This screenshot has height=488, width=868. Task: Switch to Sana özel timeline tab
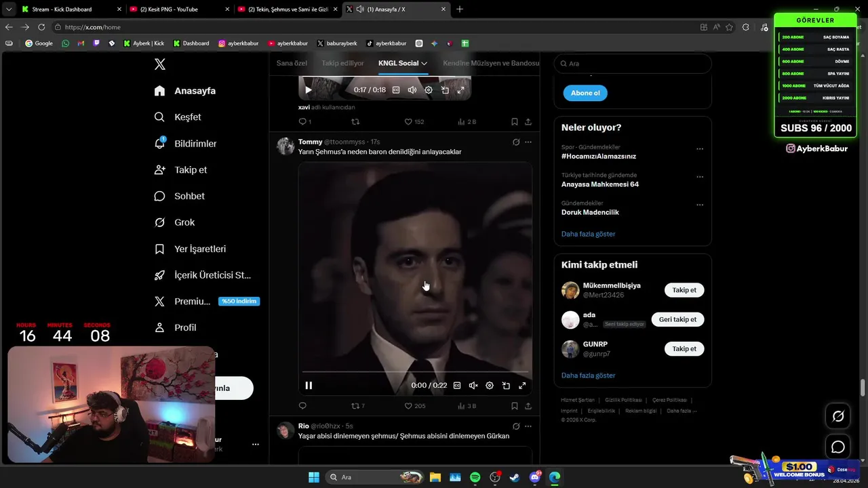[x=292, y=63]
